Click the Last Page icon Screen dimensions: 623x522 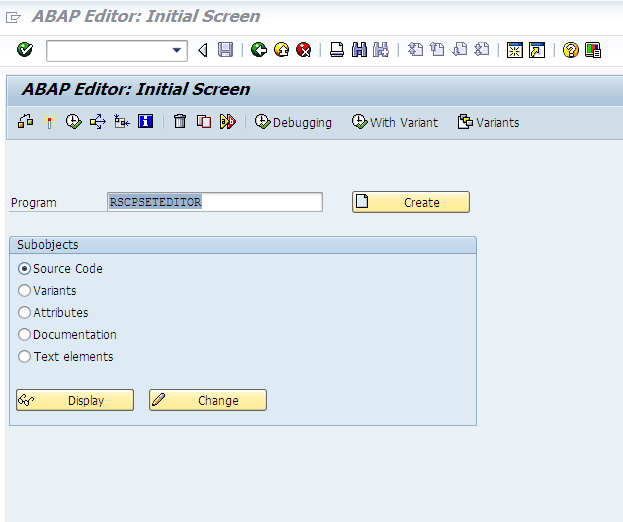482,50
